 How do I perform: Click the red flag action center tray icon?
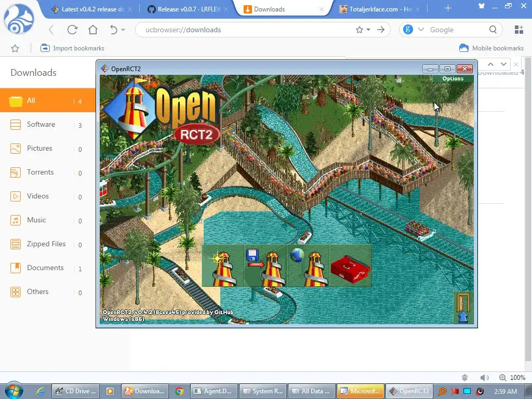(x=455, y=391)
